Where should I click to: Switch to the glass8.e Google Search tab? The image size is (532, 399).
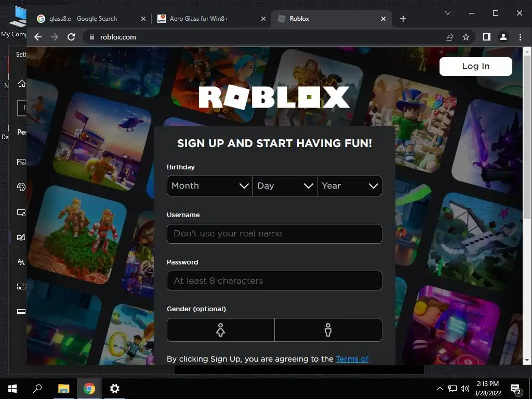click(x=83, y=19)
